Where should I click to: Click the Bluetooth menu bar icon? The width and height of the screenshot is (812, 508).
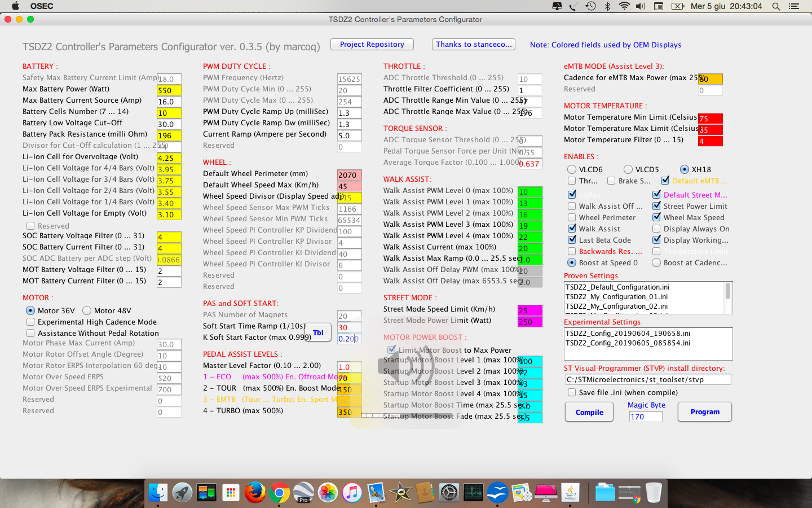(607, 6)
